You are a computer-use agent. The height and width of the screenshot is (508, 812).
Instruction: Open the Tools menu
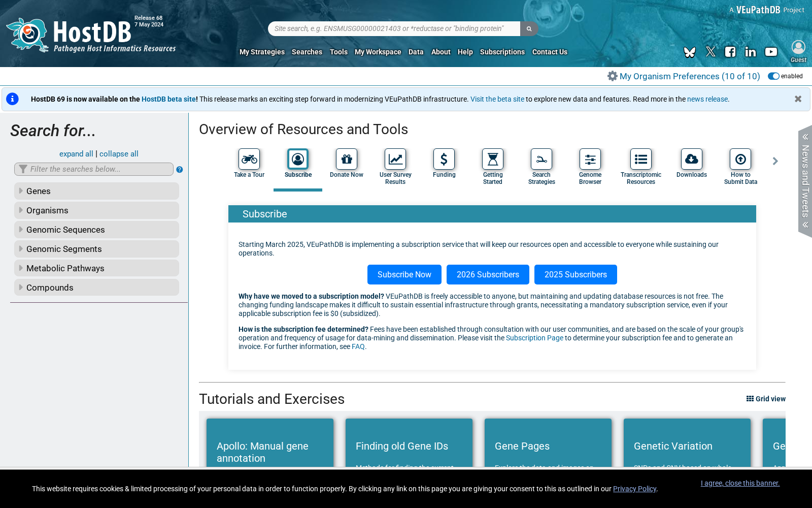click(x=339, y=52)
